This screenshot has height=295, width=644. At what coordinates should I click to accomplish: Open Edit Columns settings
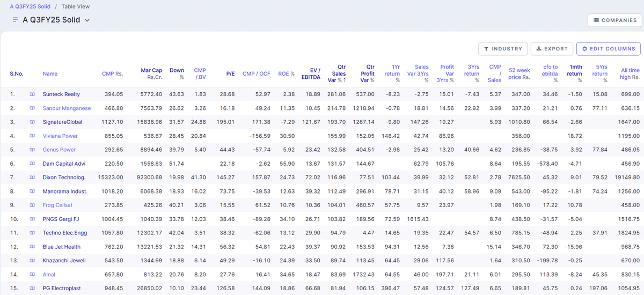[x=609, y=49]
